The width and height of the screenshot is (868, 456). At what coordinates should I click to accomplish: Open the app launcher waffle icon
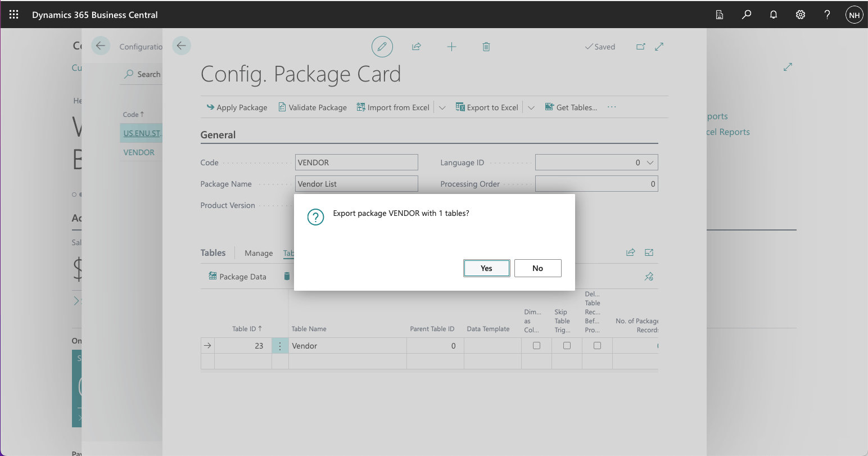(14, 15)
